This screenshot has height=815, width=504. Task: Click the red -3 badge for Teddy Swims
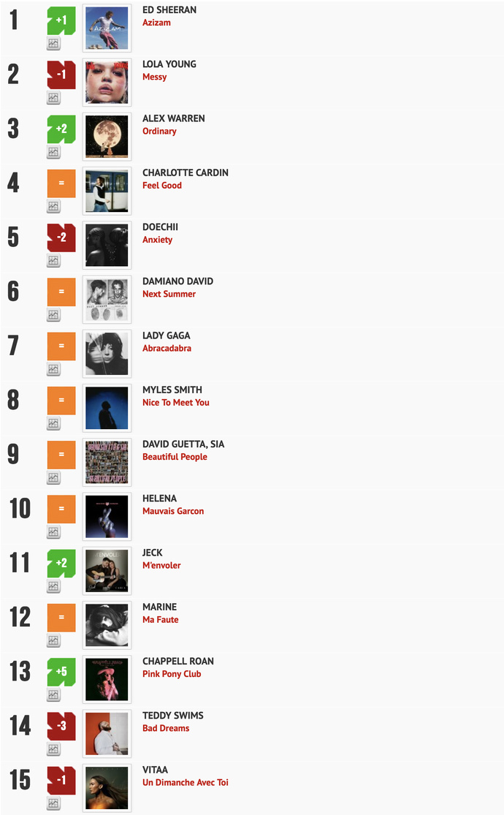pyautogui.click(x=61, y=726)
